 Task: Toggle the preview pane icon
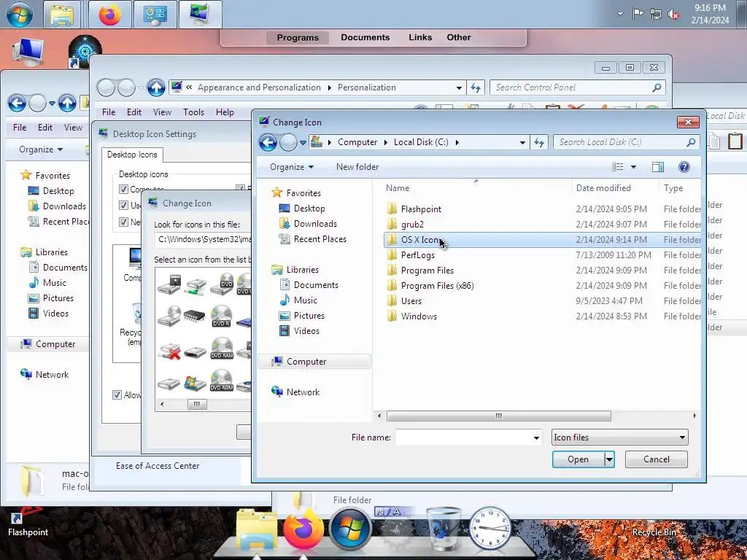658,167
